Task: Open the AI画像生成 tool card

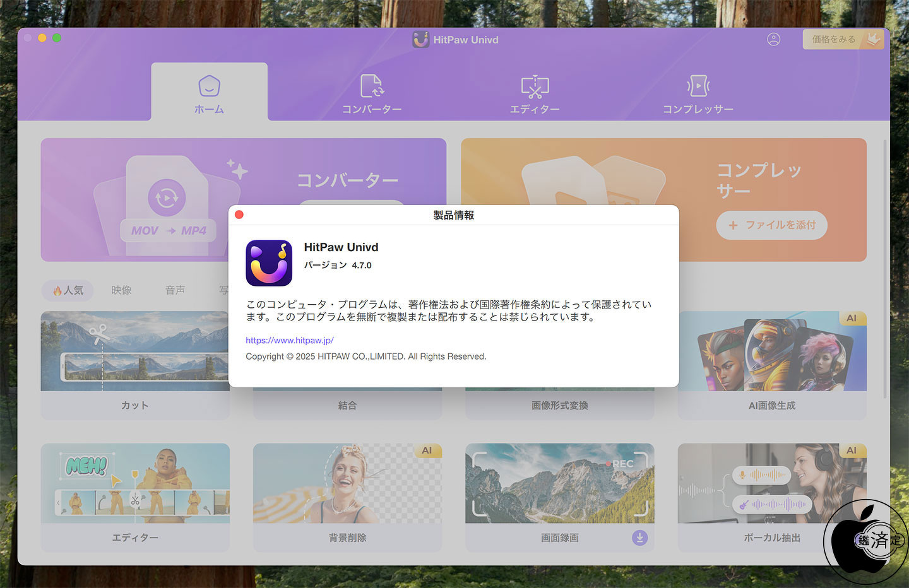Action: 772,365
